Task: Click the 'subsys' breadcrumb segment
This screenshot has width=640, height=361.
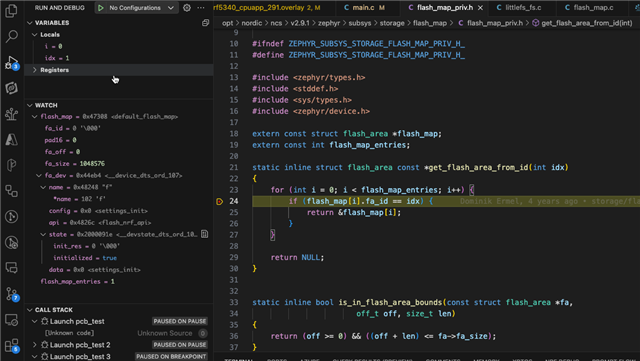Action: tap(360, 23)
